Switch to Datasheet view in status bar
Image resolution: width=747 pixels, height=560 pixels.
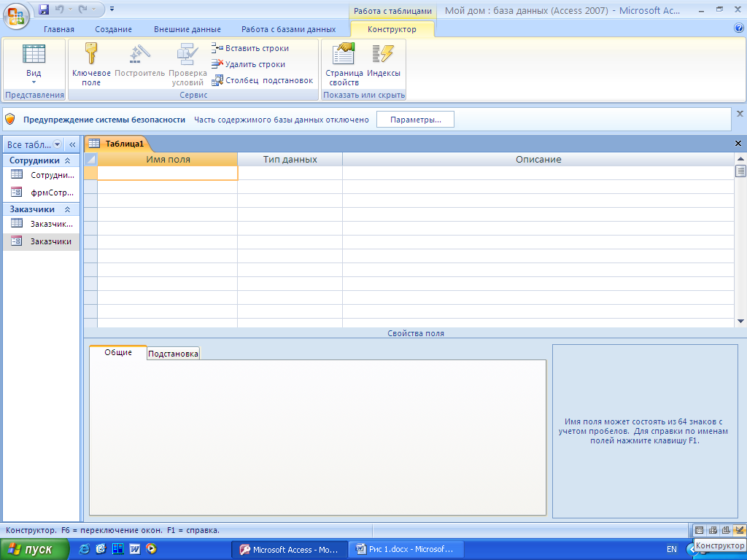pos(699,530)
